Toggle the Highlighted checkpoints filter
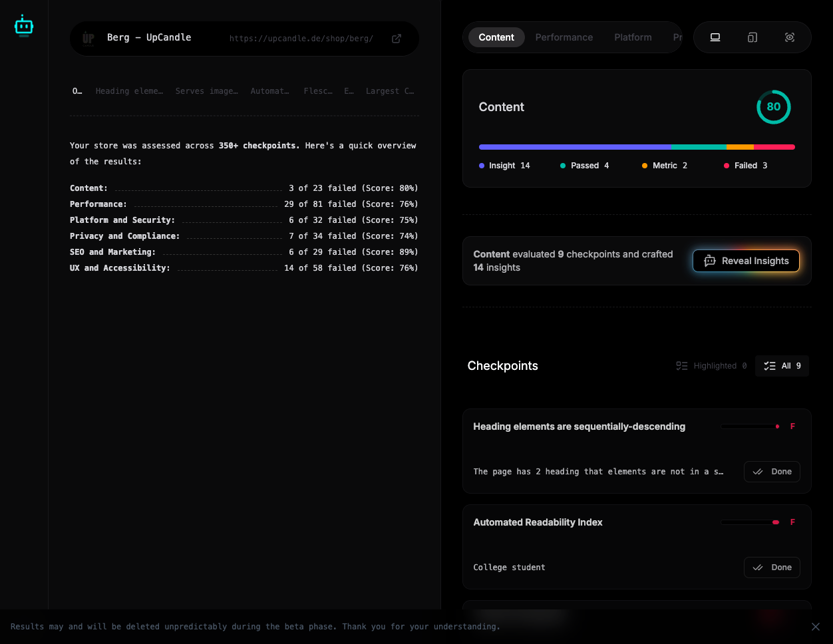833x644 pixels. click(711, 365)
